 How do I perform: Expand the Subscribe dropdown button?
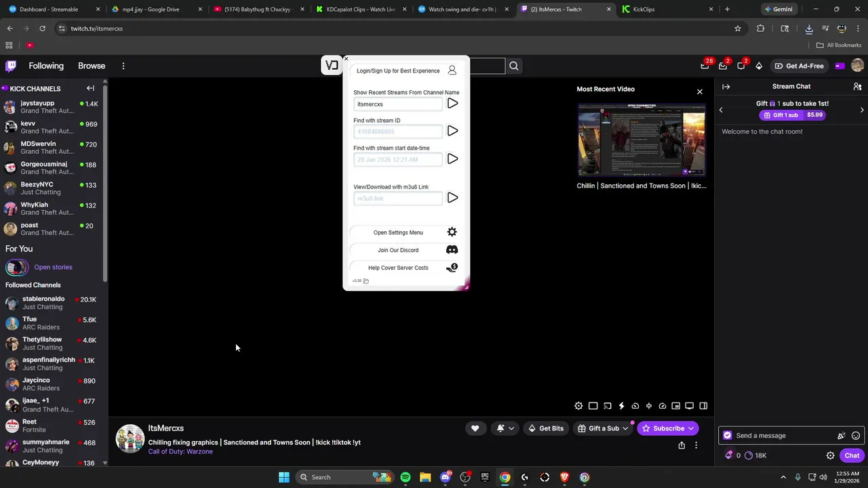tap(690, 428)
